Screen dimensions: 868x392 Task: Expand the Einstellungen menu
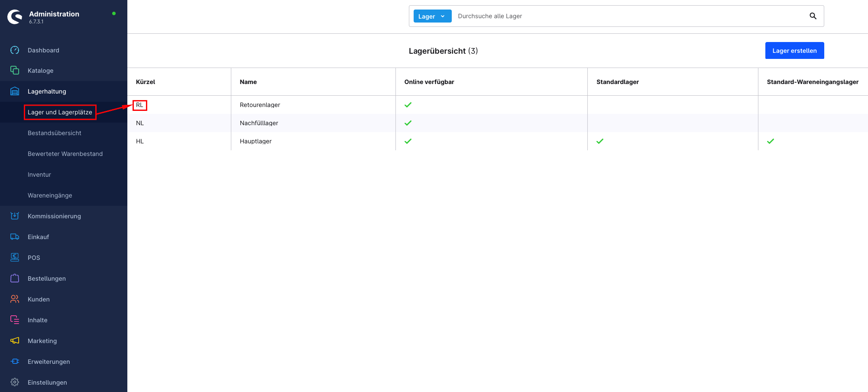tap(47, 382)
